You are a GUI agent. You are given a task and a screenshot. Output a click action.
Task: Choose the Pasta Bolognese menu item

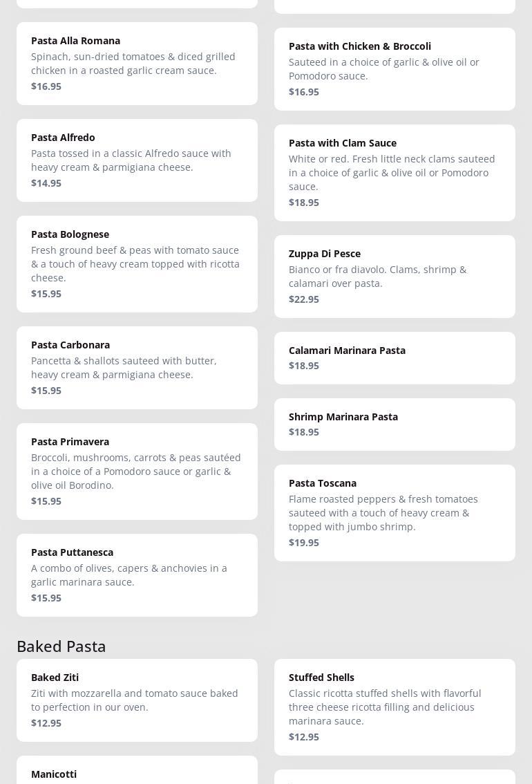click(137, 263)
